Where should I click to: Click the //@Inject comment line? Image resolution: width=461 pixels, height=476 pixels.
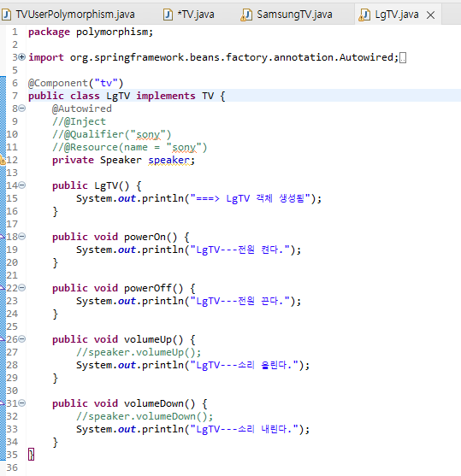coord(79,121)
